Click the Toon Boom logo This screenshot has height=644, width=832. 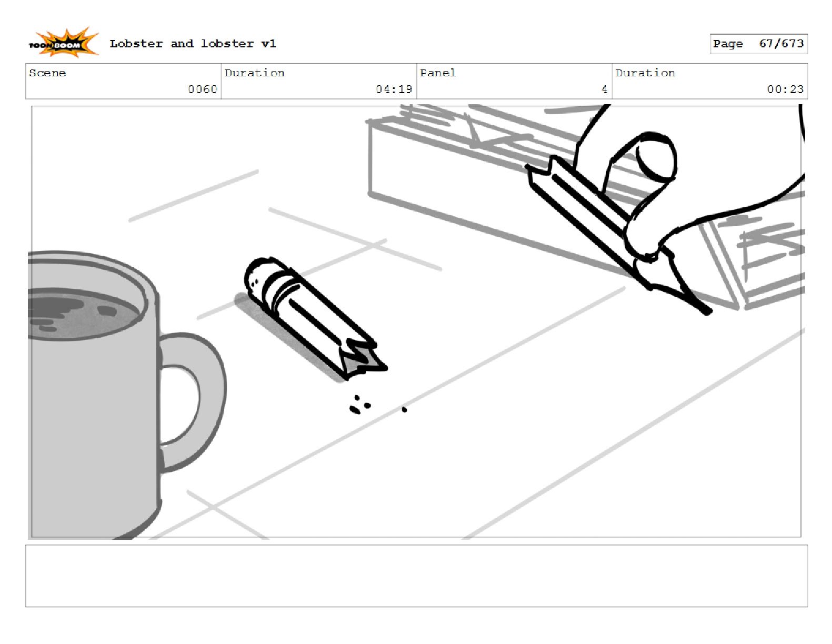pyautogui.click(x=63, y=43)
